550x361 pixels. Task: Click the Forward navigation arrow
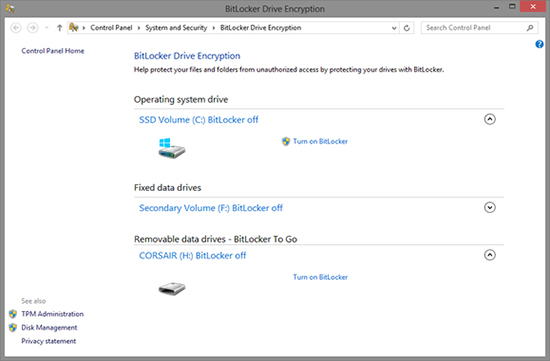click(x=33, y=28)
